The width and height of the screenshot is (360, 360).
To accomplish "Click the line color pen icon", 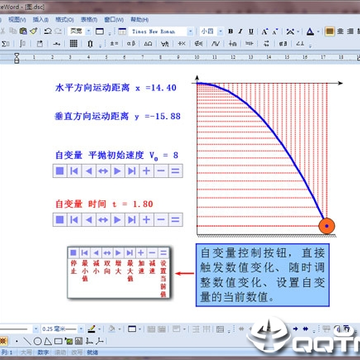I will pyautogui.click(x=91, y=329).
